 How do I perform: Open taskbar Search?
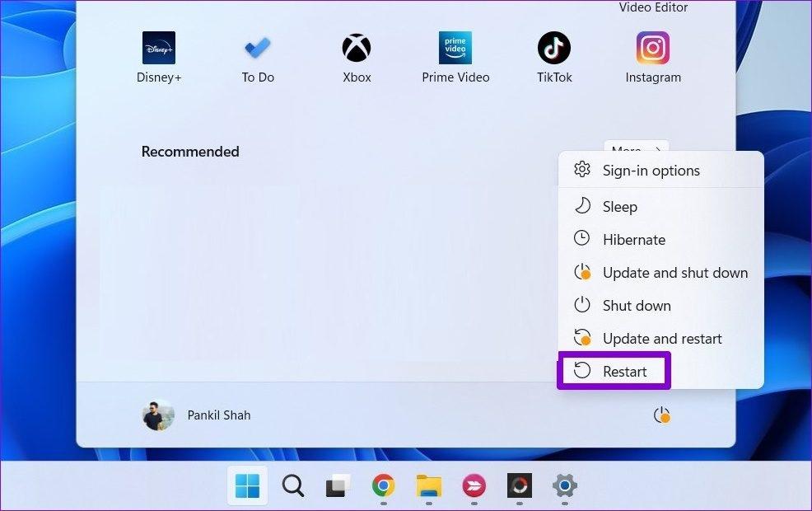(x=293, y=485)
